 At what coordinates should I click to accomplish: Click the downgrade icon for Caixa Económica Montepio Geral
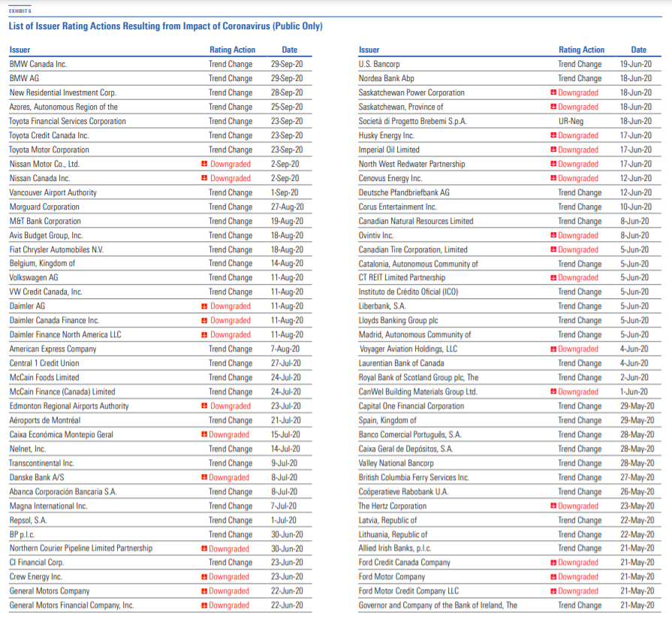coord(204,434)
